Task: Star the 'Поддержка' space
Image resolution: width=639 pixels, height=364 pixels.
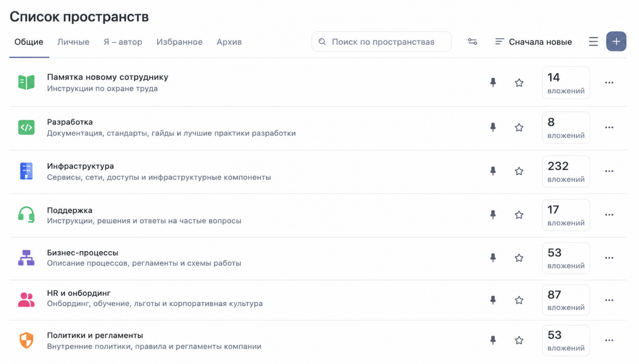Action: (x=519, y=215)
